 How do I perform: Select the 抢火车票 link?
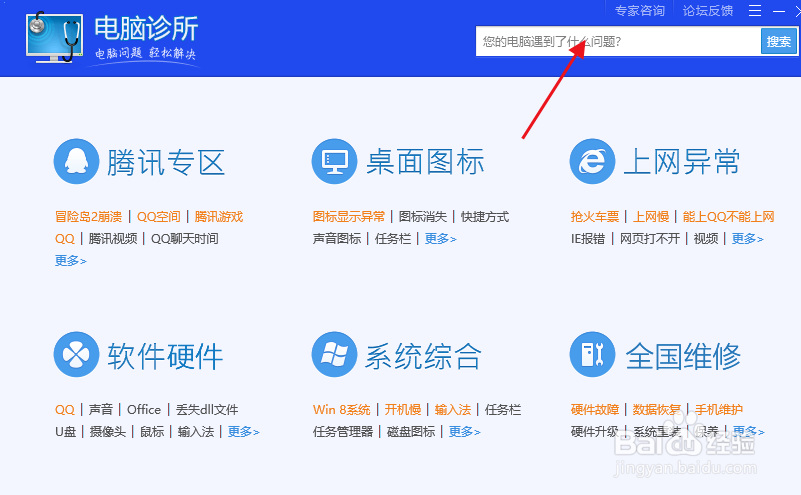click(595, 217)
